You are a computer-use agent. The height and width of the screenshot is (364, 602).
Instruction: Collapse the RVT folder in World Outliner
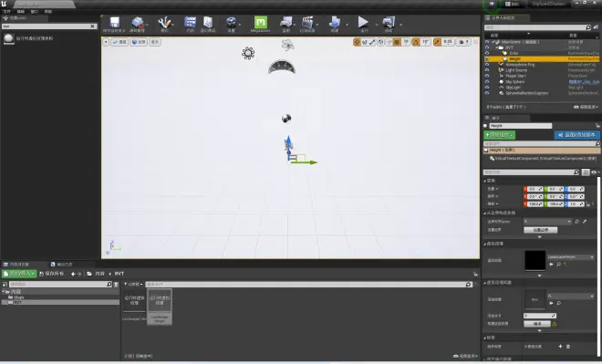496,47
